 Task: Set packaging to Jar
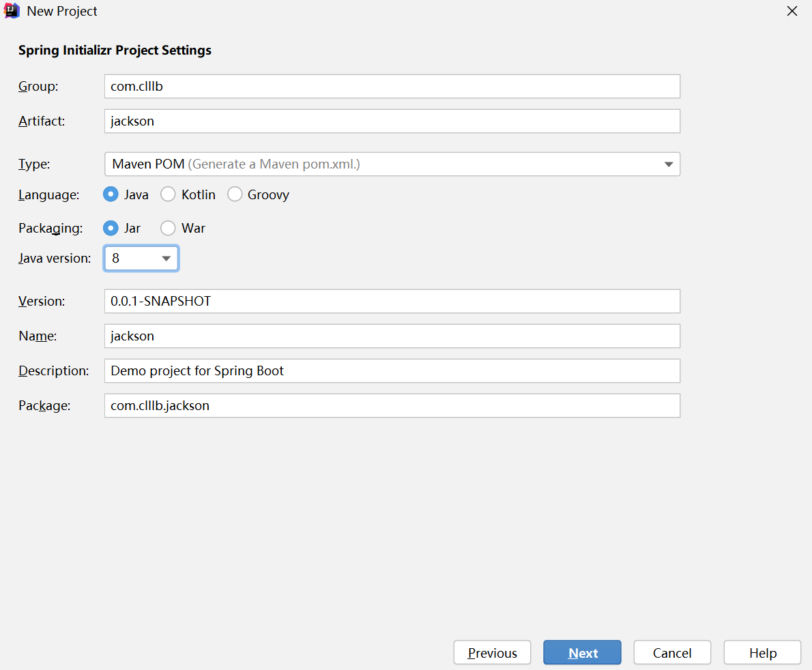tap(111, 228)
